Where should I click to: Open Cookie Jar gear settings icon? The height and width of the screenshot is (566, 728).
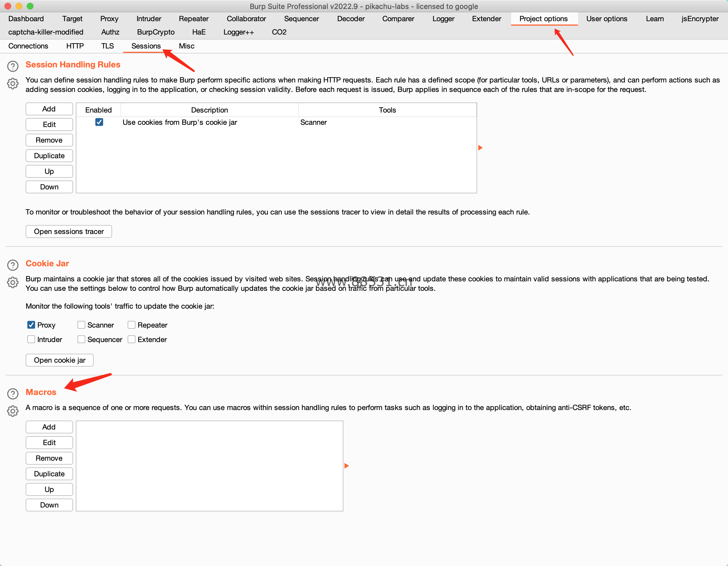tap(13, 282)
